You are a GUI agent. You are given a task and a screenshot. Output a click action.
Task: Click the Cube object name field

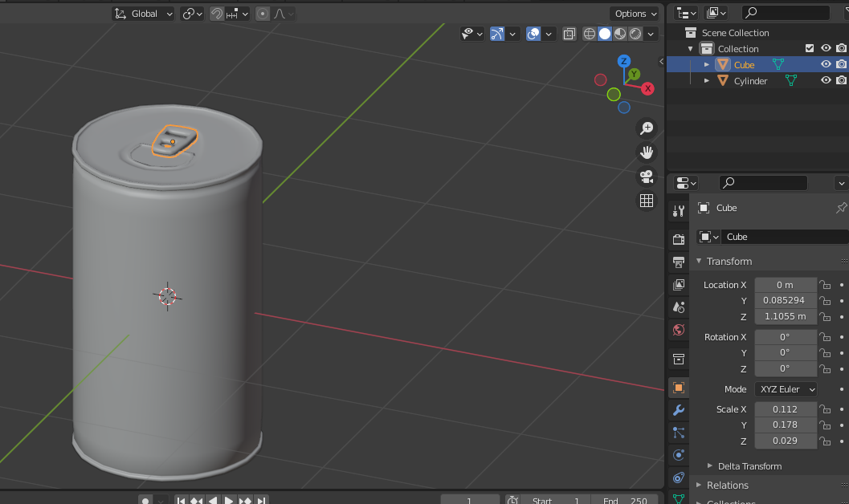click(x=785, y=237)
